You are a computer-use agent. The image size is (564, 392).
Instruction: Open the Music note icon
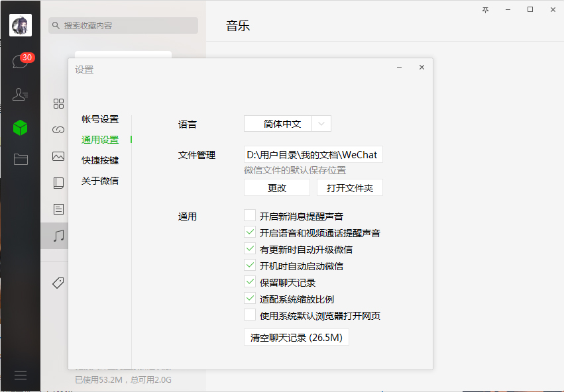coord(58,236)
